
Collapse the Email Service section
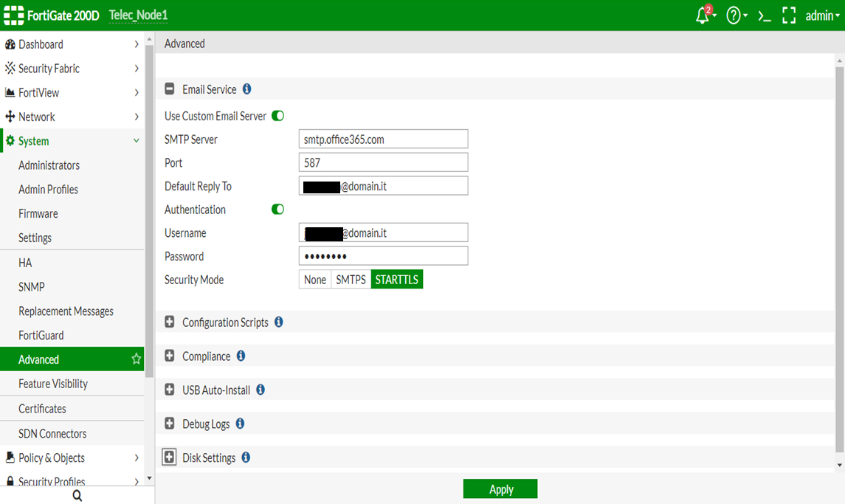pyautogui.click(x=170, y=89)
